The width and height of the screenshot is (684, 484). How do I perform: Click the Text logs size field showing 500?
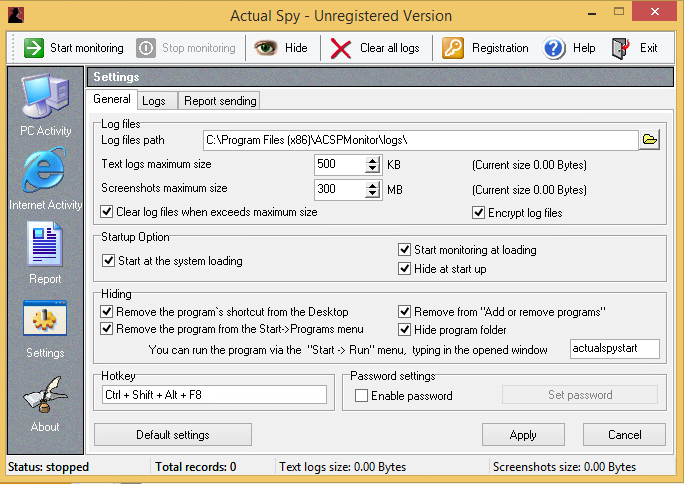click(340, 165)
